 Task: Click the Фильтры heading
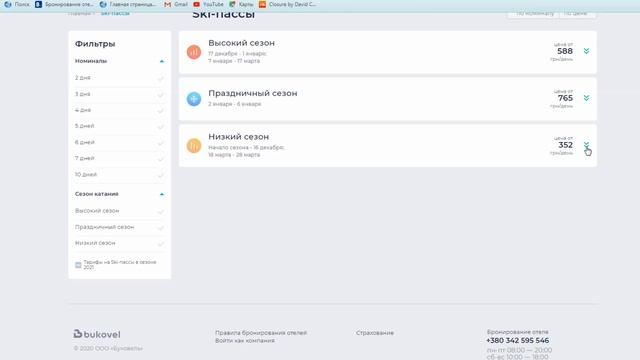[95, 44]
